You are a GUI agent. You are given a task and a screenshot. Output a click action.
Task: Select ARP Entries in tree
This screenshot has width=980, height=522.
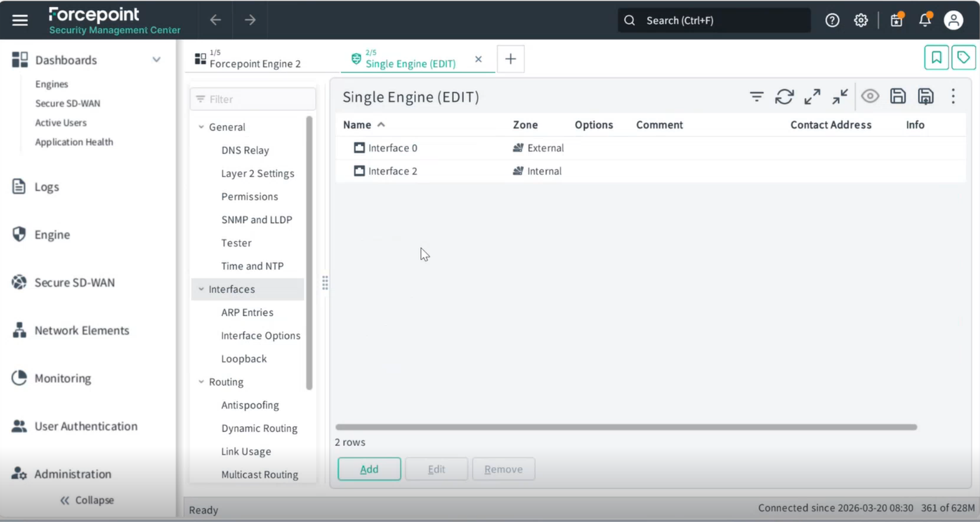[x=247, y=312]
